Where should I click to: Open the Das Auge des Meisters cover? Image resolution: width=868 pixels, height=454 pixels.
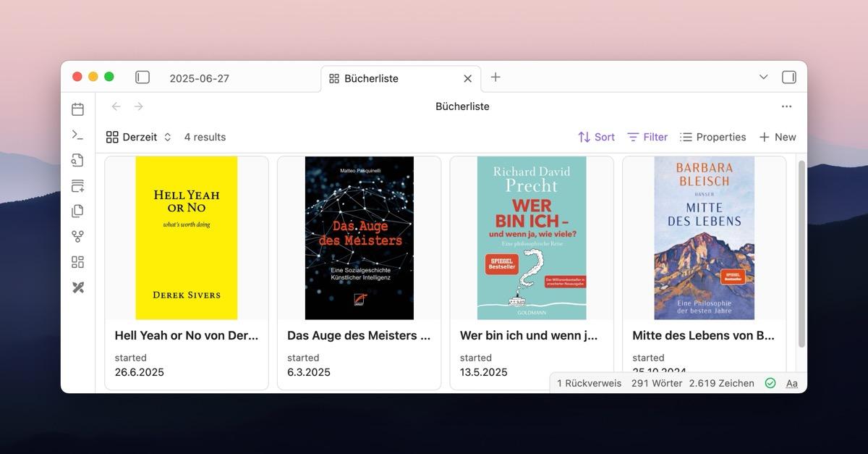359,238
